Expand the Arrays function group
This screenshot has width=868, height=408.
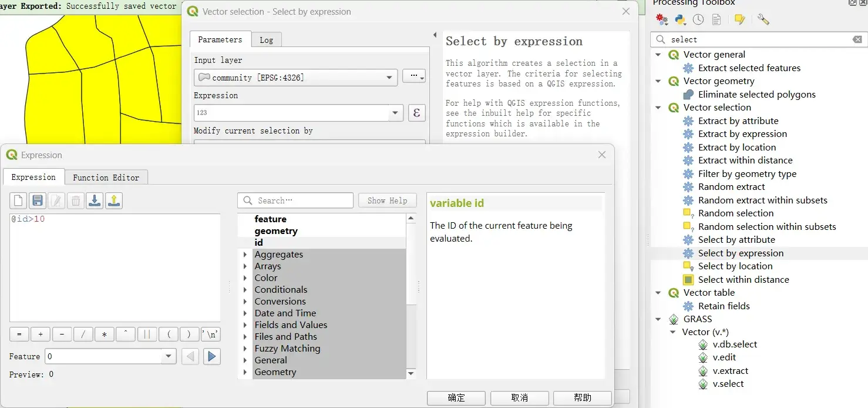tap(245, 266)
